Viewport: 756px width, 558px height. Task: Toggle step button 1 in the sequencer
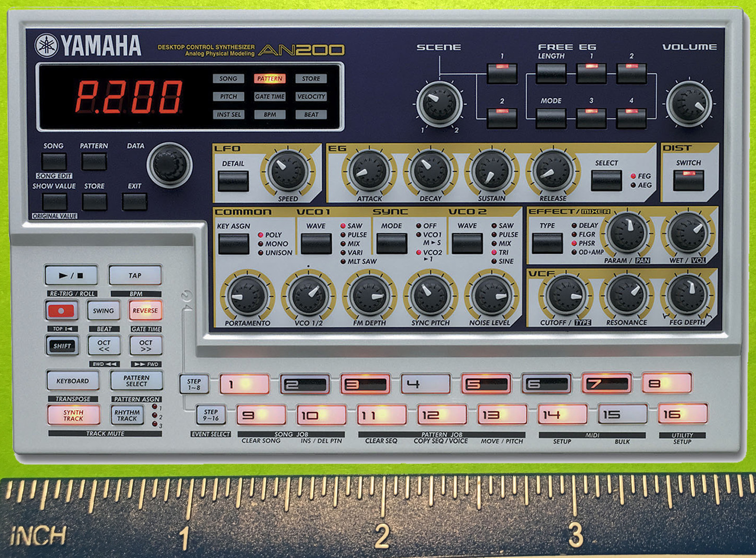[244, 384]
